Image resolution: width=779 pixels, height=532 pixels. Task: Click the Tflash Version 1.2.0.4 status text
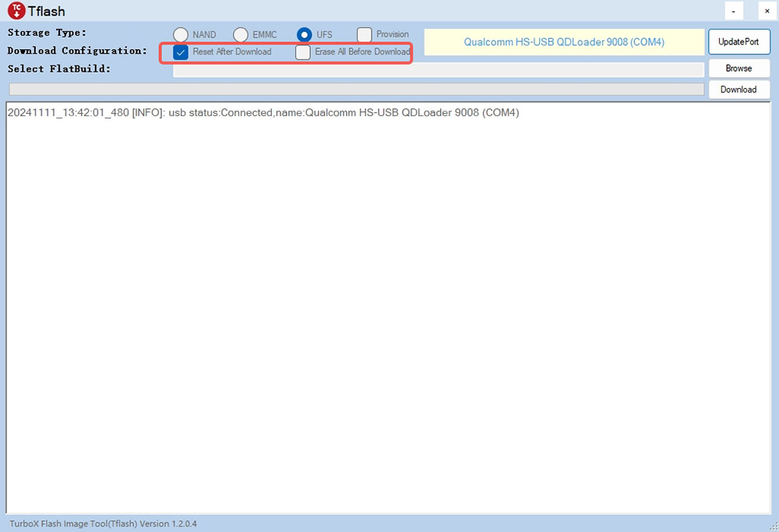tap(104, 523)
